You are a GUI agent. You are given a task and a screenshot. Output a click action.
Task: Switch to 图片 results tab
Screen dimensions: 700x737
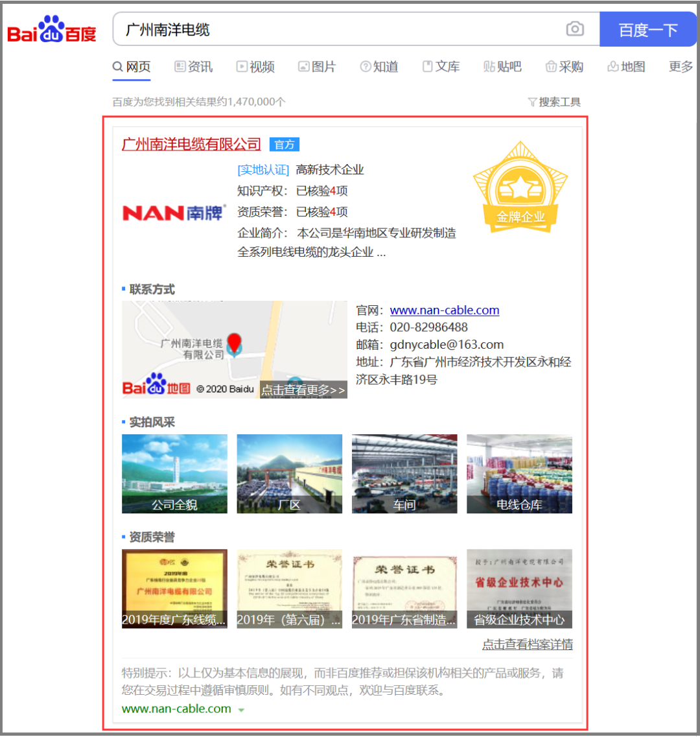coord(318,67)
